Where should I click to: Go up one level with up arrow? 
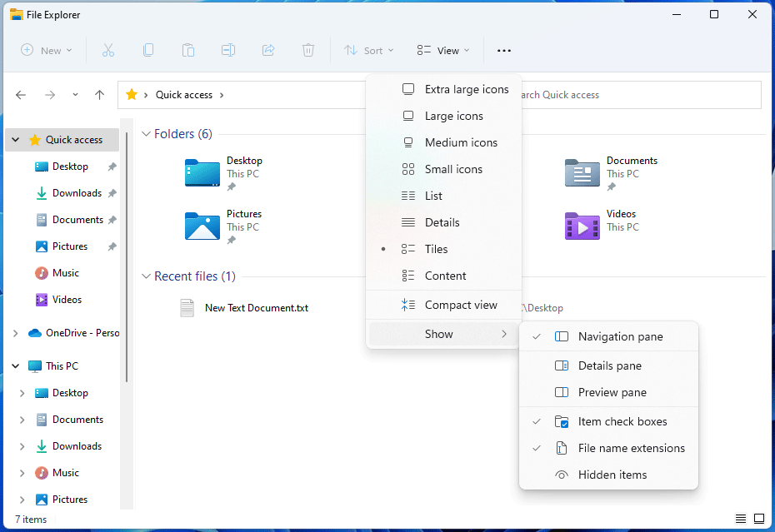click(x=99, y=95)
